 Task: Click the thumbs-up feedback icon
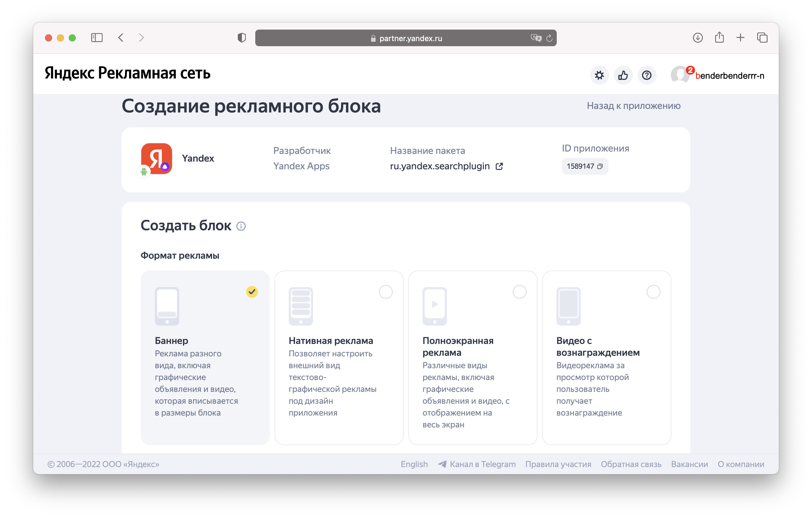(623, 75)
